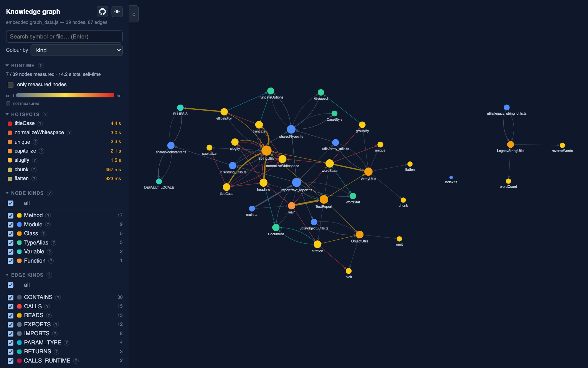This screenshot has height=368, width=588.
Task: Select the ELLIPSIS variable node
Action: pos(180,108)
